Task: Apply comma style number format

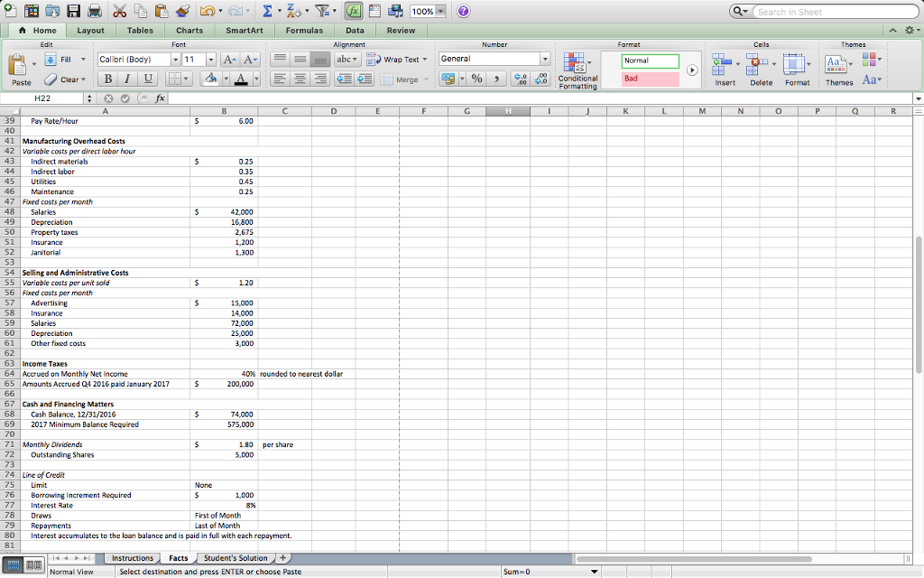Action: tap(497, 79)
